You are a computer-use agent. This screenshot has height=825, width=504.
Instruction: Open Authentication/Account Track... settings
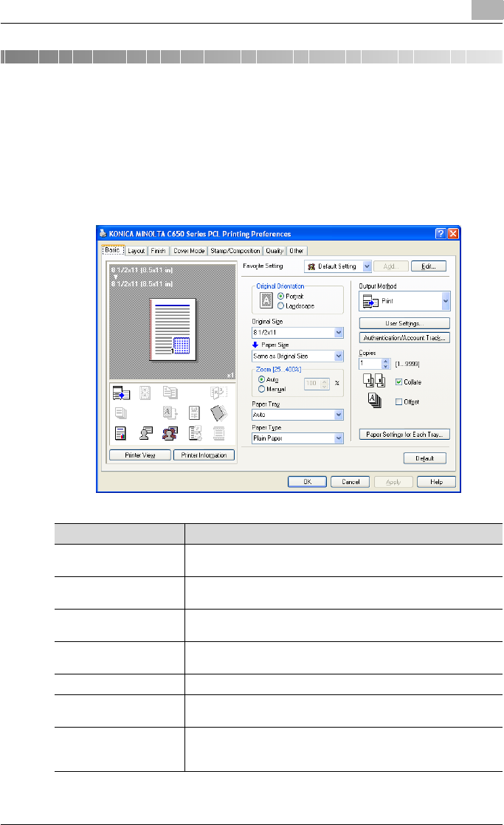point(404,338)
